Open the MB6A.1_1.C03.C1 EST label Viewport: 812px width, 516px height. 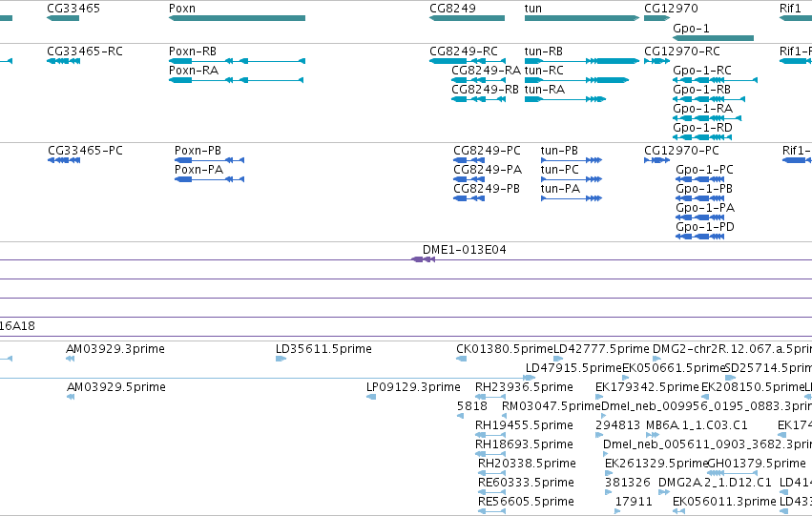tap(697, 426)
